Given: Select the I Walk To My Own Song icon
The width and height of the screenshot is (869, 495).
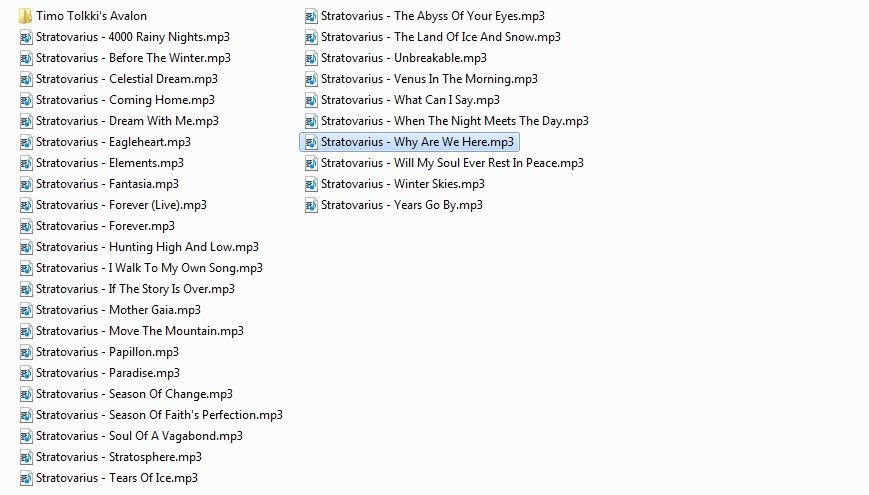Looking at the screenshot, I should pyautogui.click(x=26, y=269).
